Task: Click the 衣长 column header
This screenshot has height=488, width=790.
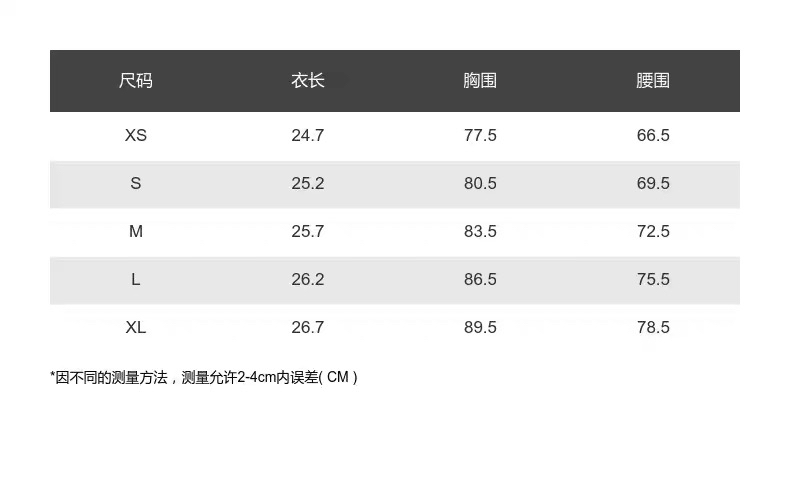Action: pyautogui.click(x=308, y=81)
